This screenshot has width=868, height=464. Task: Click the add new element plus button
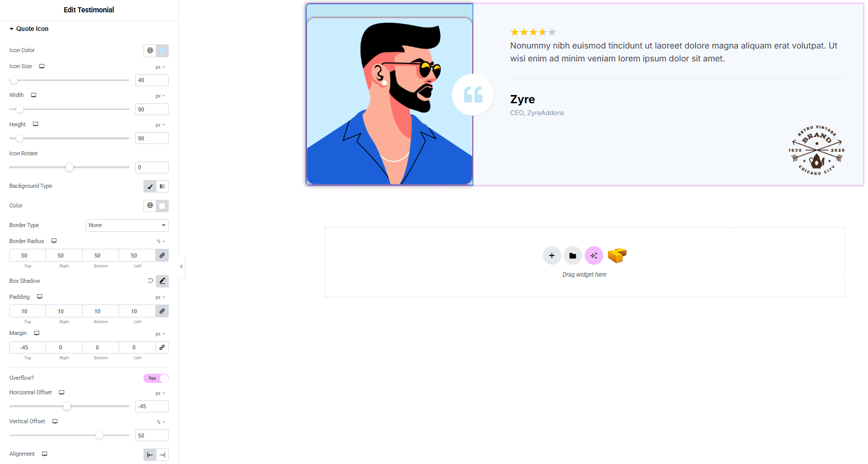click(552, 255)
